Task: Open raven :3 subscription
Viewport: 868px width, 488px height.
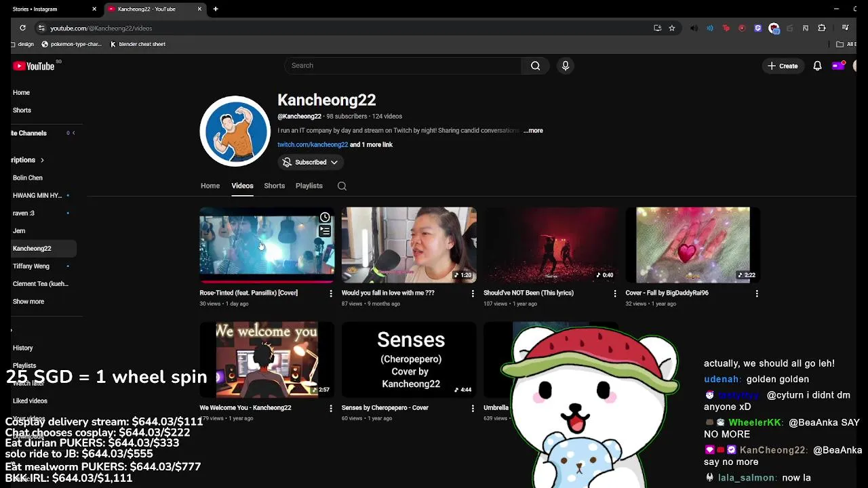Action: (24, 213)
